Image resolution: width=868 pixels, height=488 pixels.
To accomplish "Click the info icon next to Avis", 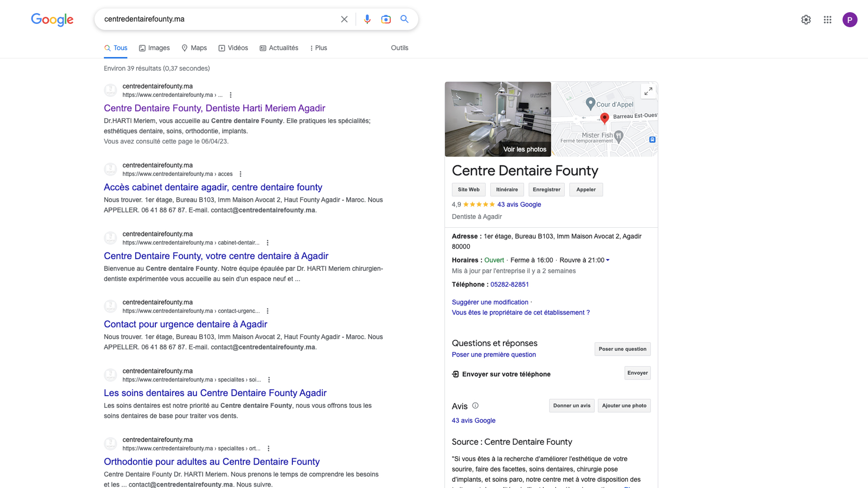I will click(475, 406).
